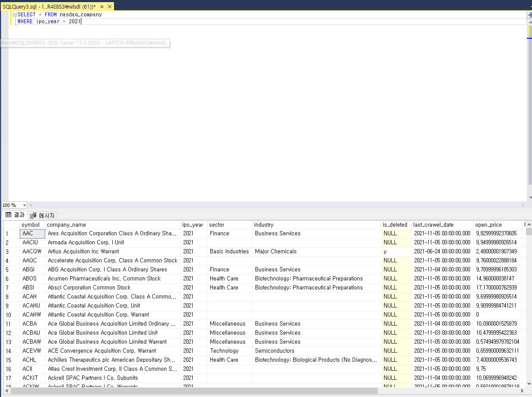Click the ACAHU symbol cell

(x=32, y=306)
